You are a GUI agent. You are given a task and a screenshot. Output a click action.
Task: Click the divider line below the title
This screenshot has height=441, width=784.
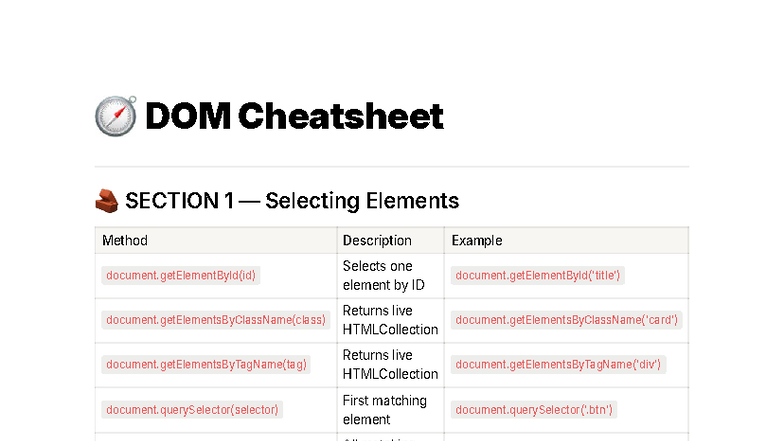(x=392, y=166)
